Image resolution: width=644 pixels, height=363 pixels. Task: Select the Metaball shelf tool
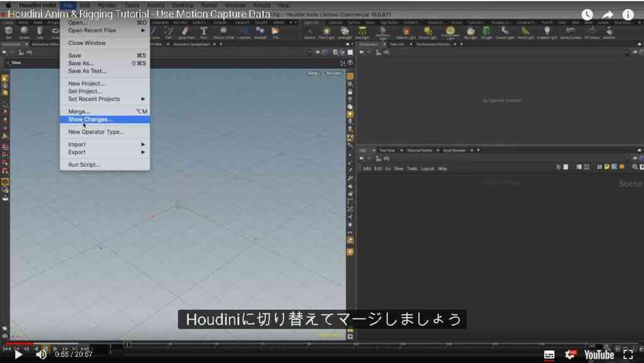pyautogui.click(x=260, y=32)
